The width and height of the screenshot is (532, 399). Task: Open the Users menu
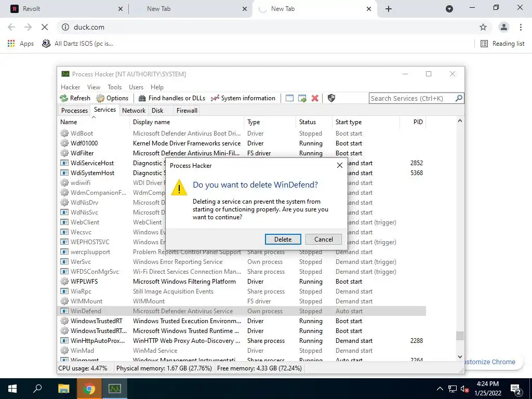pos(136,87)
